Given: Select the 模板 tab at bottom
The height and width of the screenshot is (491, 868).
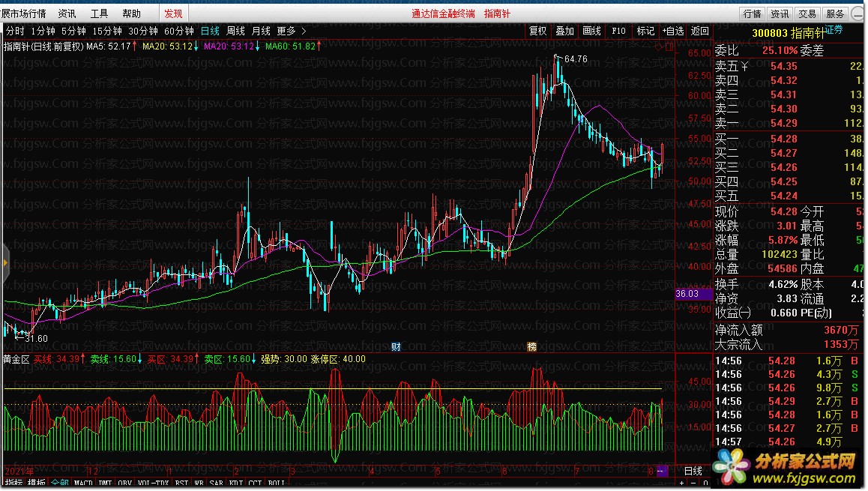Looking at the screenshot, I should pyautogui.click(x=37, y=484).
